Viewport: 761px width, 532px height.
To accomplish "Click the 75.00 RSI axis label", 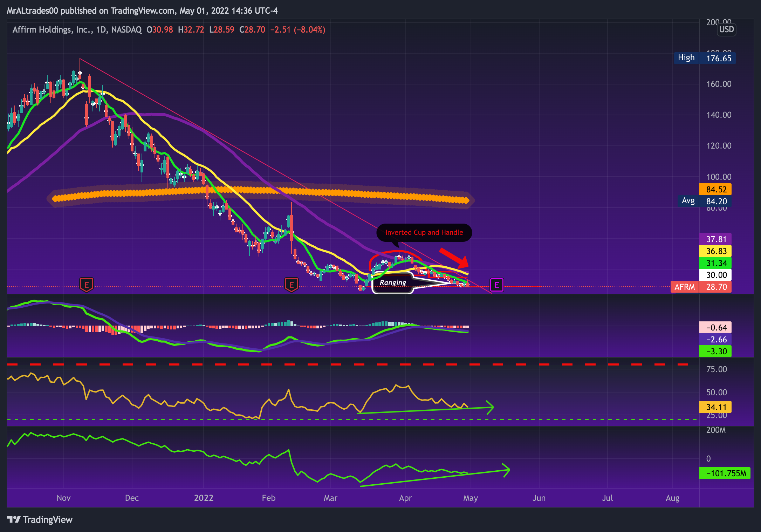I will tap(717, 369).
